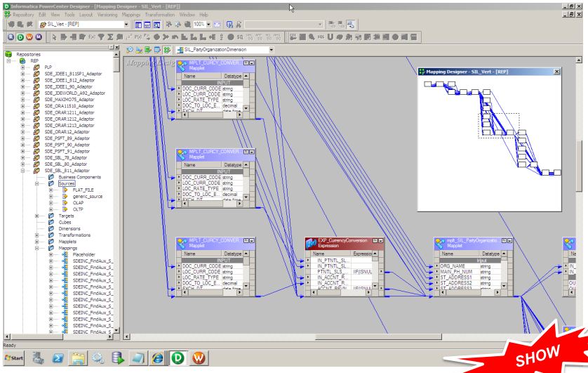Image resolution: width=588 pixels, height=373 pixels.
Task: Pick the Filter funnel transformation icon
Action: click(101, 37)
